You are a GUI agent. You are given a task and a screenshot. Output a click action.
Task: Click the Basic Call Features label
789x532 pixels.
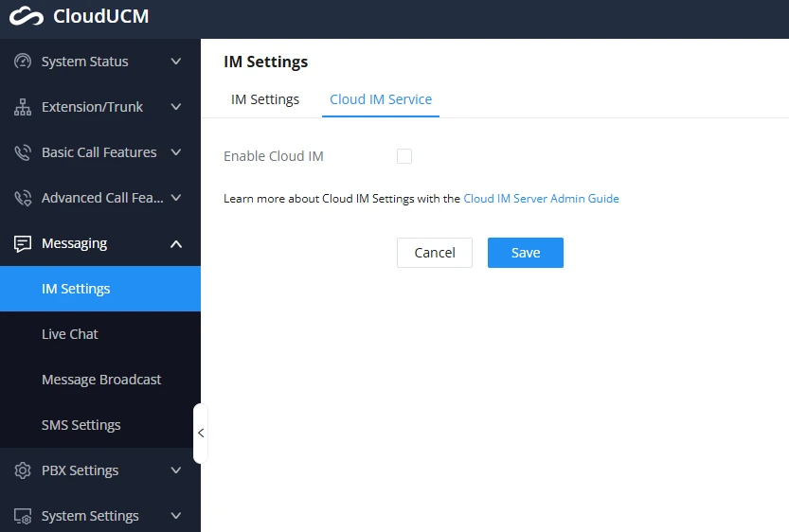(99, 152)
